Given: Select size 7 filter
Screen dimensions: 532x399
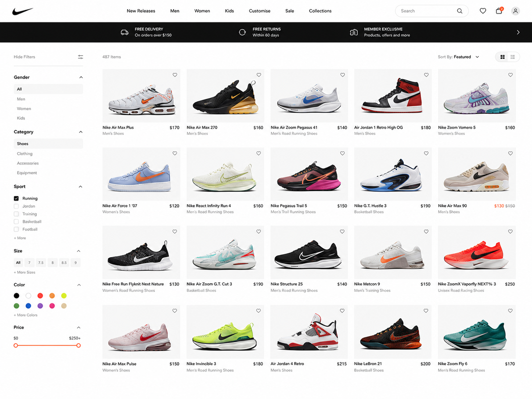Looking at the screenshot, I should (x=29, y=263).
